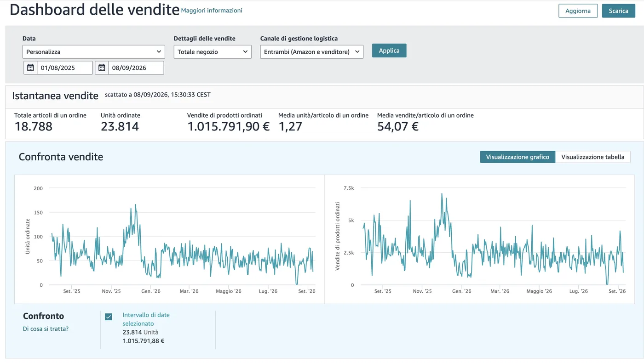This screenshot has width=644, height=363.
Task: Toggle the Intervallo di date selezionato checkbox
Action: [x=109, y=317]
